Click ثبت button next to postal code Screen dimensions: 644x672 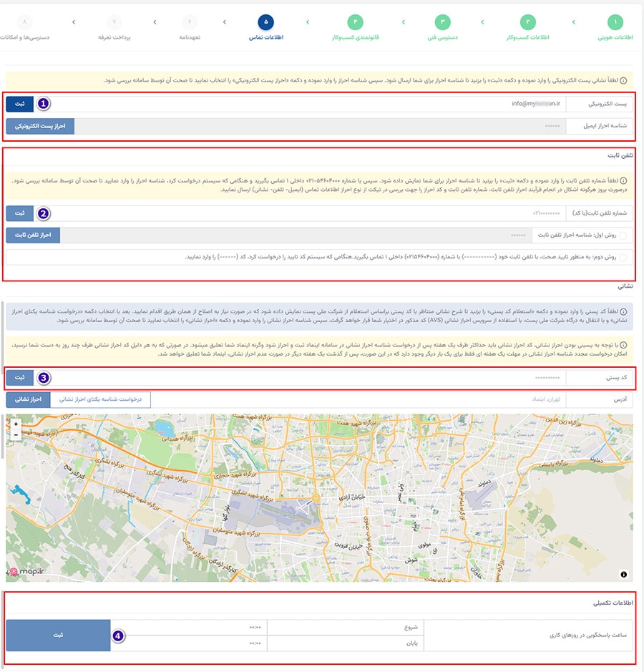coord(20,378)
